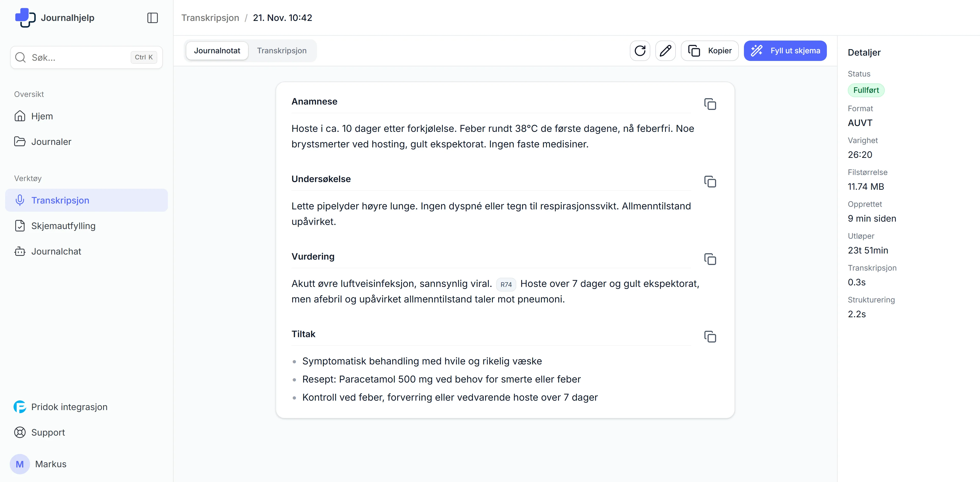
Task: Open Journaler from the sidebar
Action: coord(51,142)
